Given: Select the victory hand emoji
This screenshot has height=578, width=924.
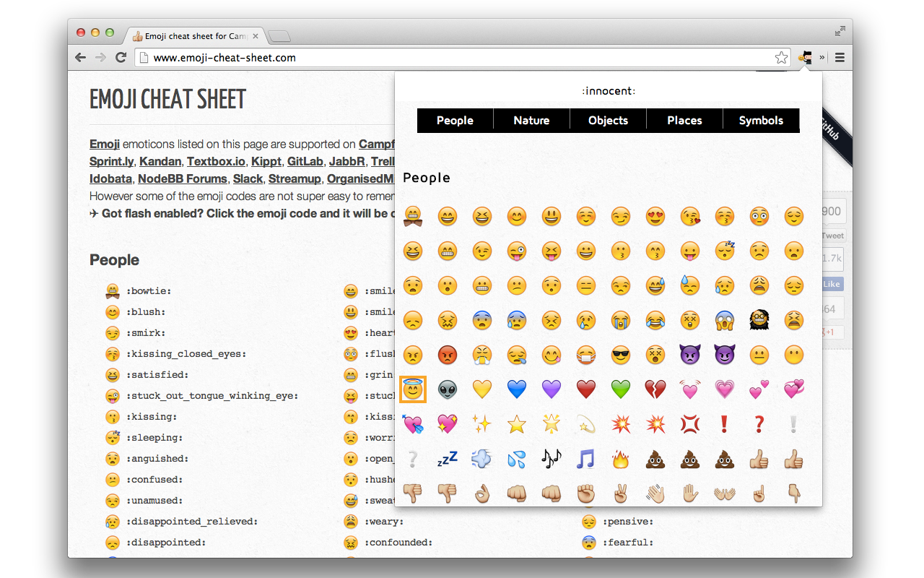Looking at the screenshot, I should click(620, 493).
